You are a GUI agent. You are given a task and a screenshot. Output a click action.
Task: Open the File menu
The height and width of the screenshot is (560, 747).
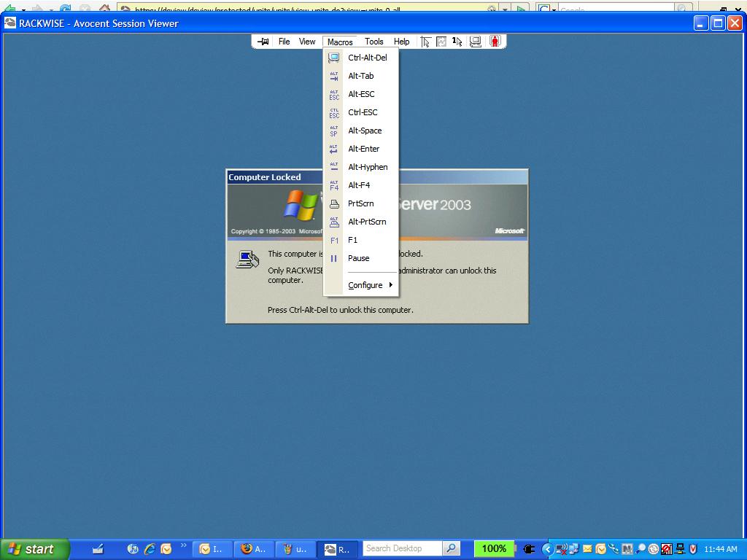coord(284,42)
